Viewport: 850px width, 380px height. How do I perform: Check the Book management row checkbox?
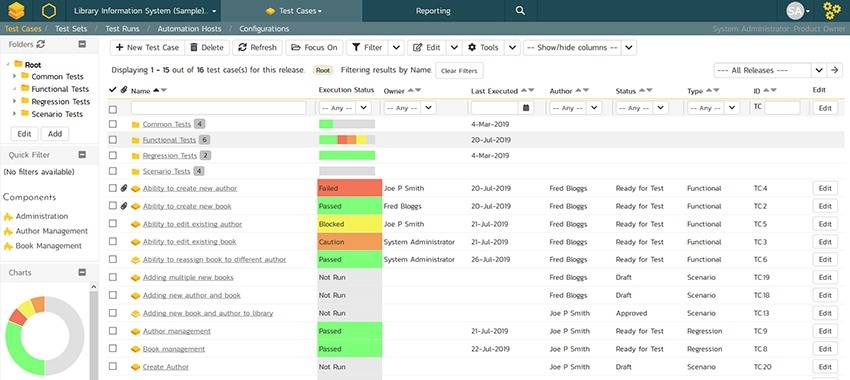click(x=113, y=349)
